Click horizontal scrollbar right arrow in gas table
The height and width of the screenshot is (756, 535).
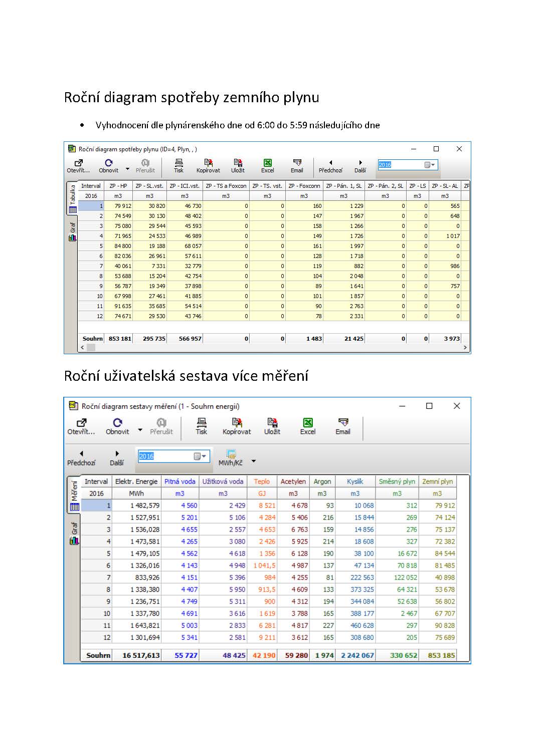[x=465, y=347]
